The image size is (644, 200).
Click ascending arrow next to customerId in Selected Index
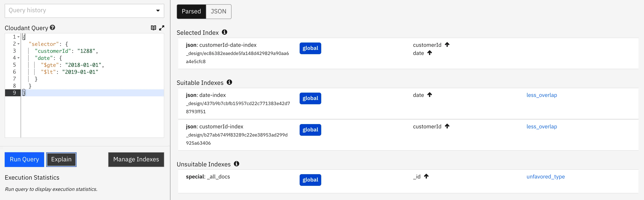click(x=447, y=45)
